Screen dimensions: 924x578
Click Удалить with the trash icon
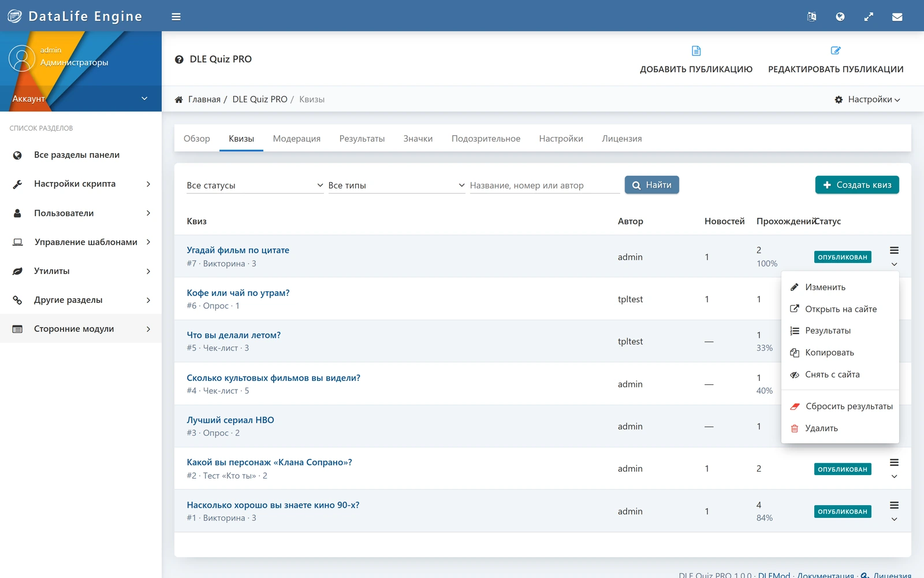840,428
